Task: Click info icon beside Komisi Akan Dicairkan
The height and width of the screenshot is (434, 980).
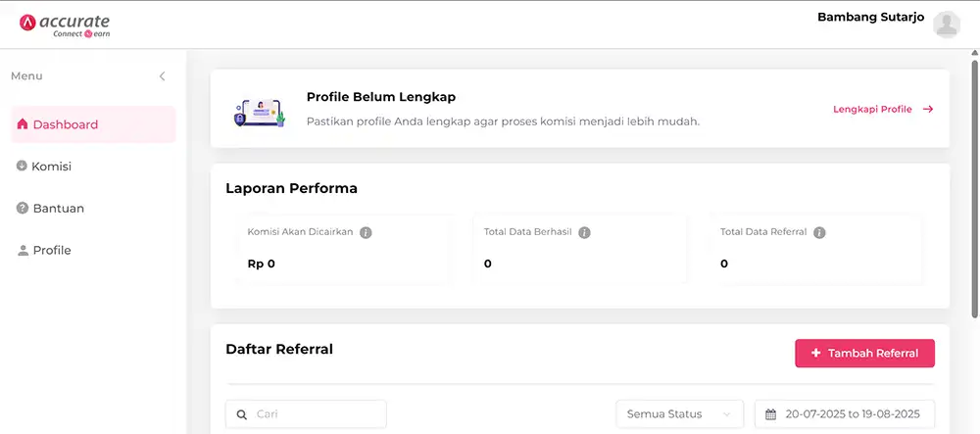Action: pyautogui.click(x=366, y=233)
